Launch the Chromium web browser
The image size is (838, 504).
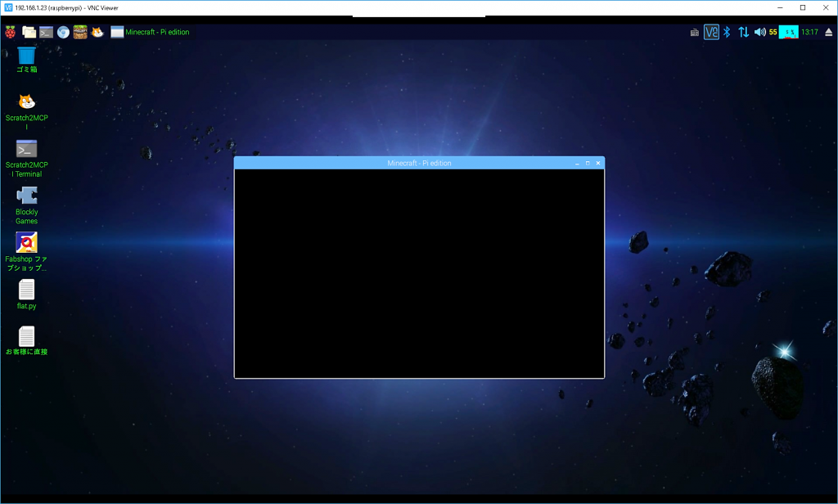pos(63,32)
